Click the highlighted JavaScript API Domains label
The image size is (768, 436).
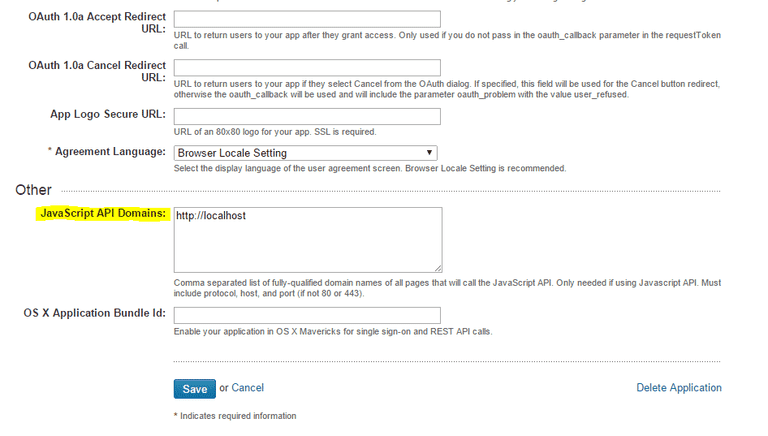[102, 214]
